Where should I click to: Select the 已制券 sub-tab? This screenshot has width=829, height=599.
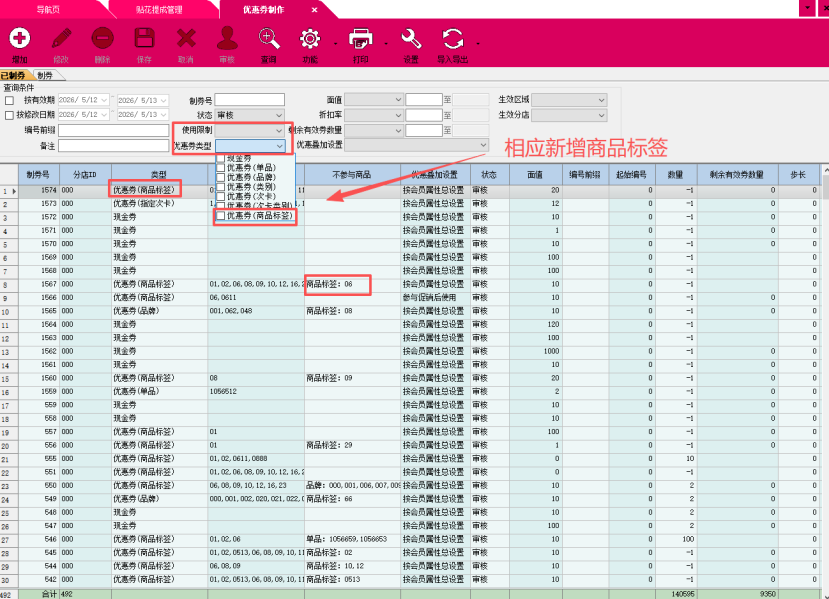tap(14, 76)
